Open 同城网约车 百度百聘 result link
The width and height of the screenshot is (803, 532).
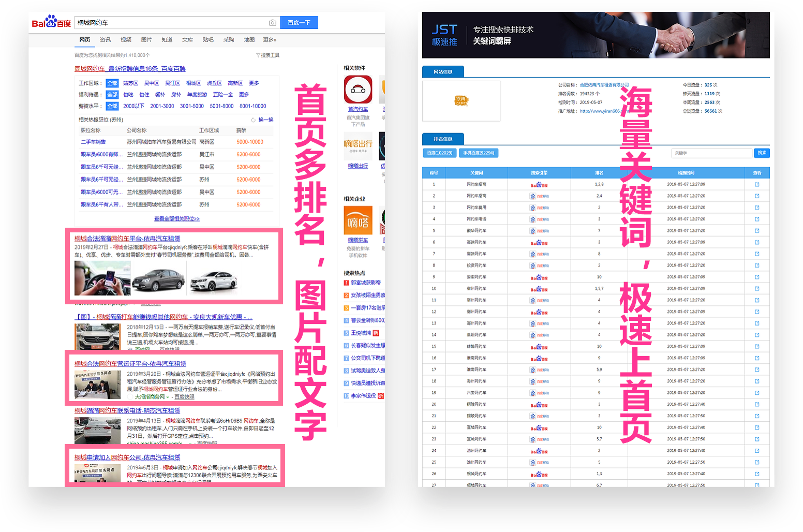click(130, 69)
